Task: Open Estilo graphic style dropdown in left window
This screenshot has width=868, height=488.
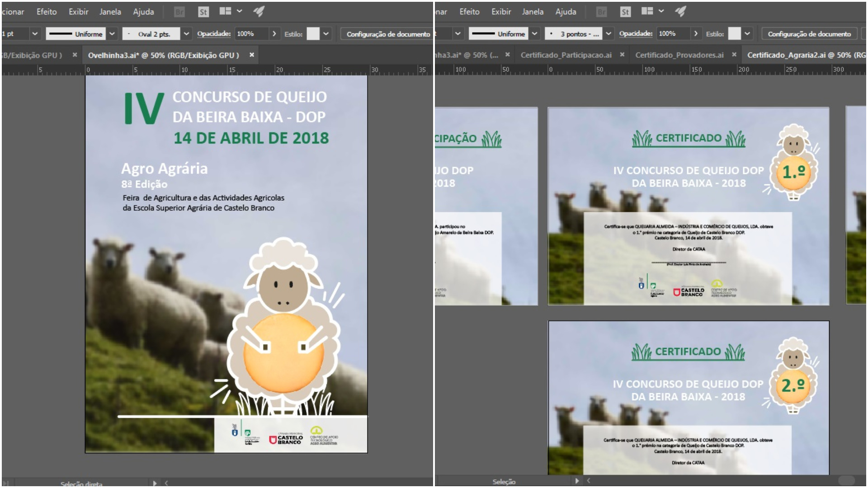Action: point(326,34)
